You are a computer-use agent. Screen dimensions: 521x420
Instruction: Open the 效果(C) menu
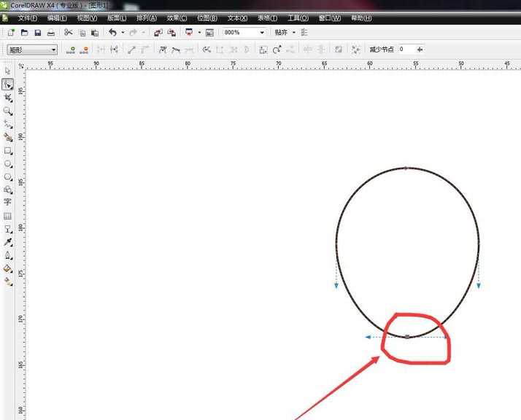[x=177, y=18]
